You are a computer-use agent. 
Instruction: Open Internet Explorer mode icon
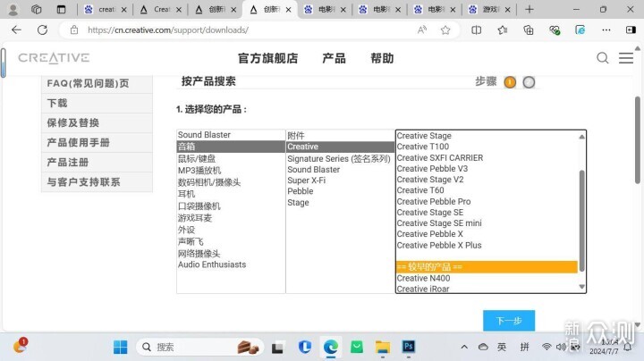tap(580, 30)
